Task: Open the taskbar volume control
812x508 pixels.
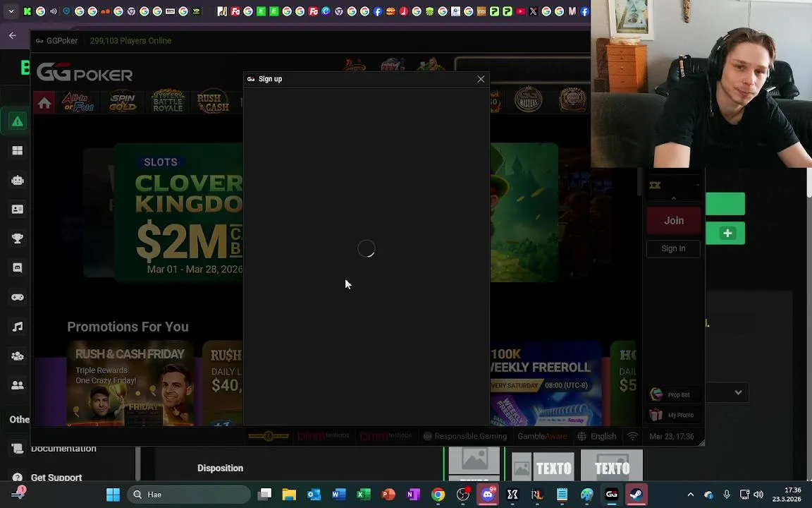Action: (758, 495)
